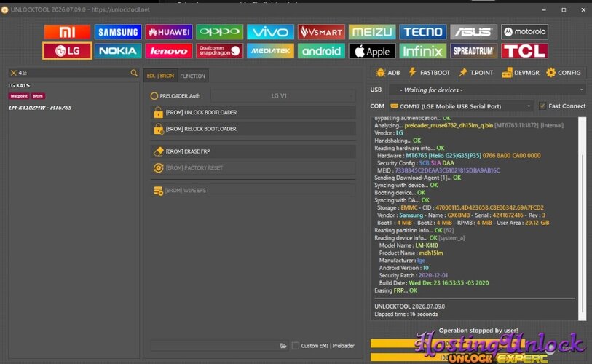Open the ASUS brand section
Viewport: 592px width, 364px height.
click(x=473, y=32)
